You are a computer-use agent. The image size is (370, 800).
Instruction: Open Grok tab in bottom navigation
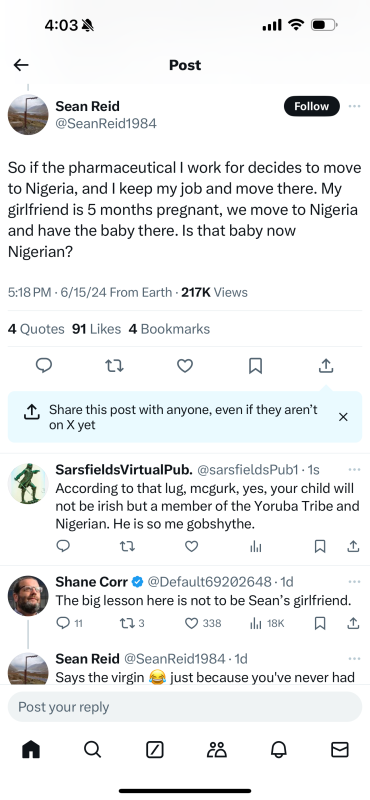click(x=155, y=749)
